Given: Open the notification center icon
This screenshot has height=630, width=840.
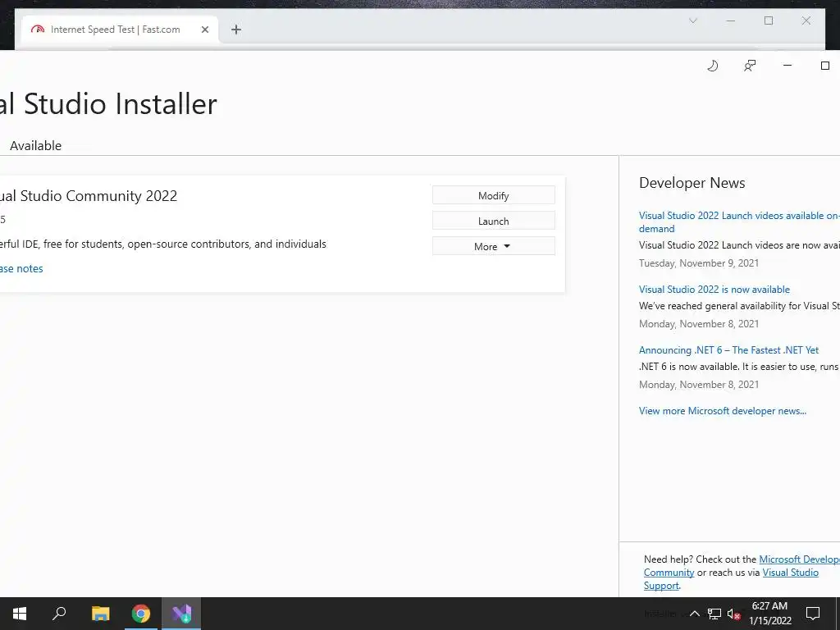Looking at the screenshot, I should pos(813,614).
